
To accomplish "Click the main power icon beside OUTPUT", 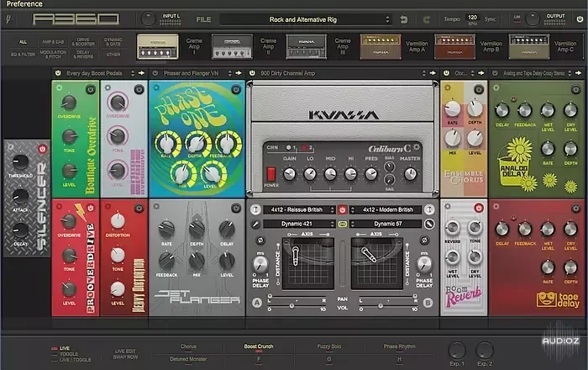I will point(580,18).
